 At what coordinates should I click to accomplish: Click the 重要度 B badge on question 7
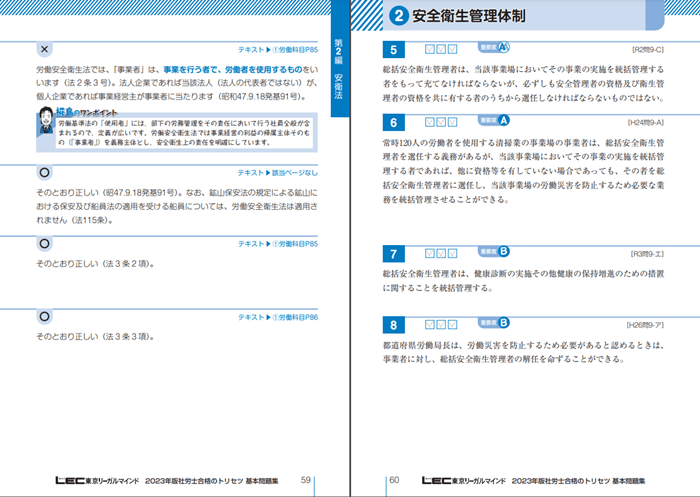coord(494,251)
